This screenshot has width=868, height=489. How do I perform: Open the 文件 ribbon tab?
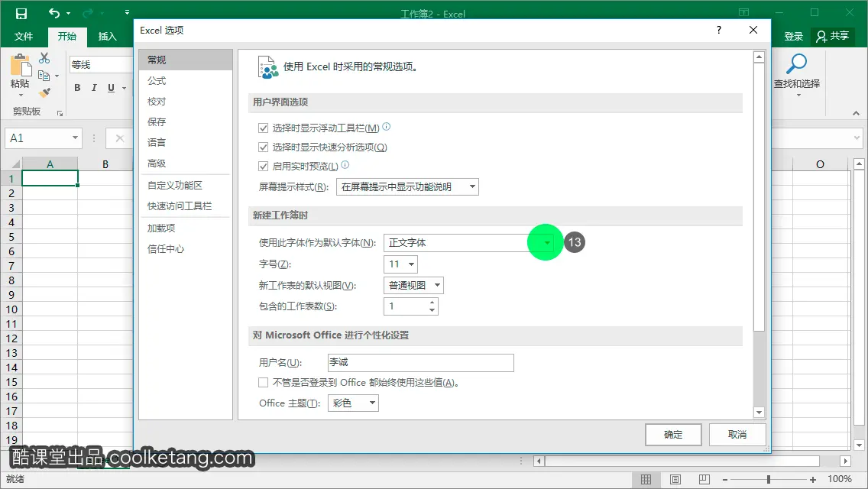point(23,37)
